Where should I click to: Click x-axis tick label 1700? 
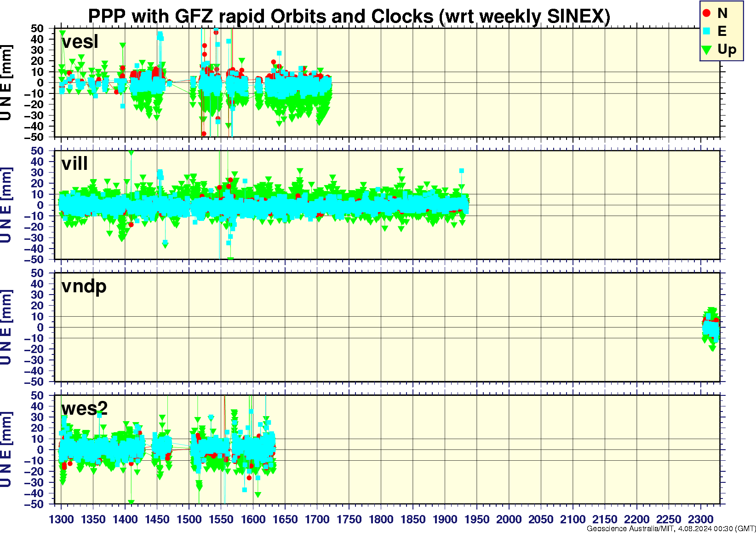click(x=317, y=519)
